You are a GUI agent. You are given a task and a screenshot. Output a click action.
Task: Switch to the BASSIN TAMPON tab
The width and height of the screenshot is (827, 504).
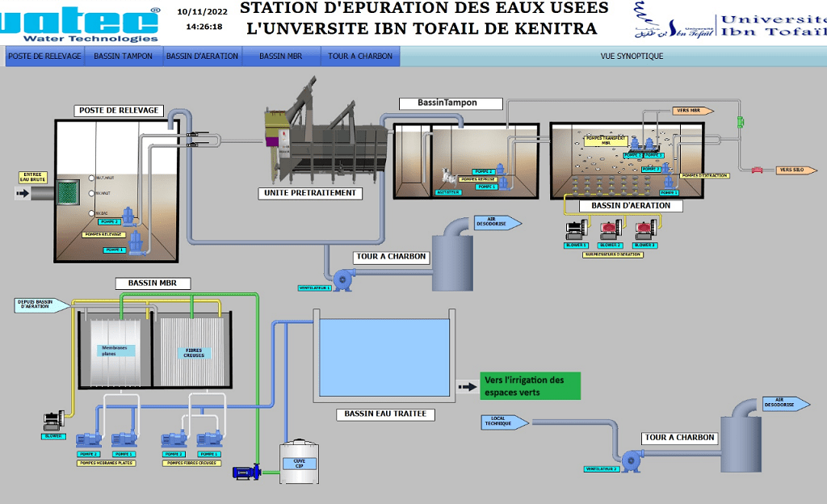click(123, 56)
